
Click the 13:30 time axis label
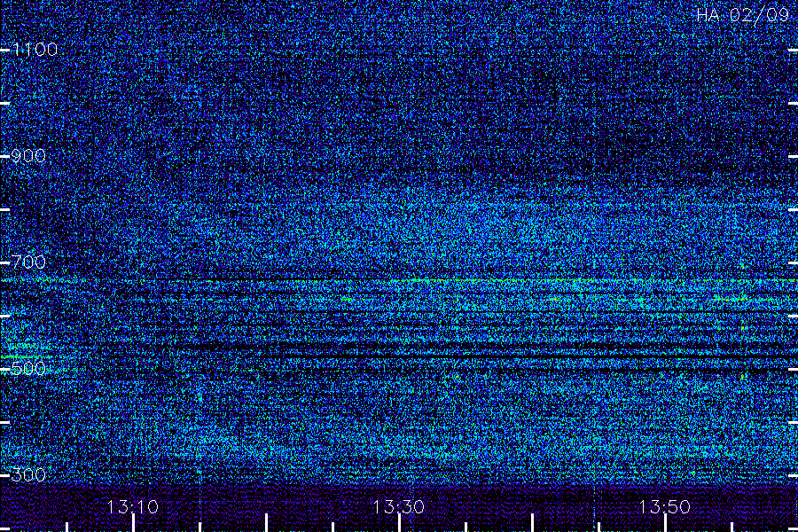coord(399,507)
